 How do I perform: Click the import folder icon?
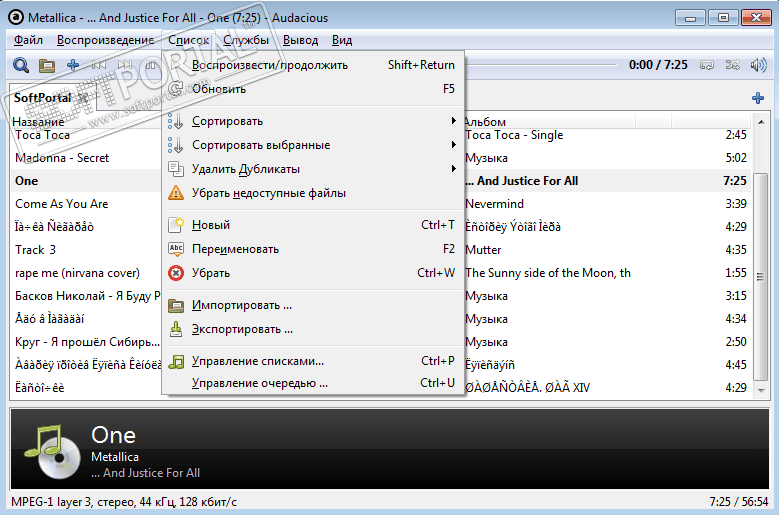175,305
